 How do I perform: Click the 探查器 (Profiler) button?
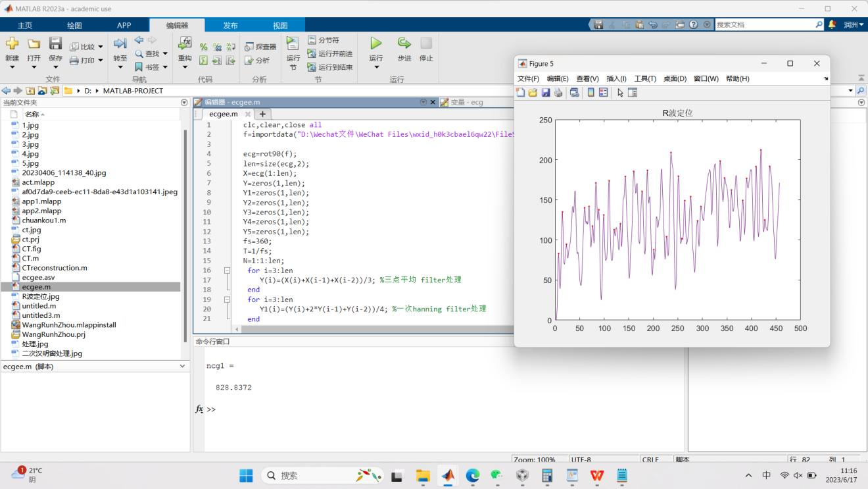point(260,47)
